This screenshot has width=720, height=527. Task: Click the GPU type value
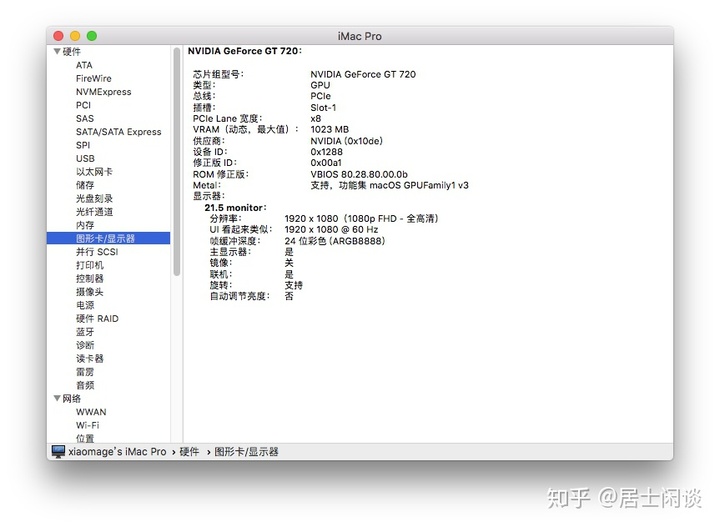click(x=320, y=85)
